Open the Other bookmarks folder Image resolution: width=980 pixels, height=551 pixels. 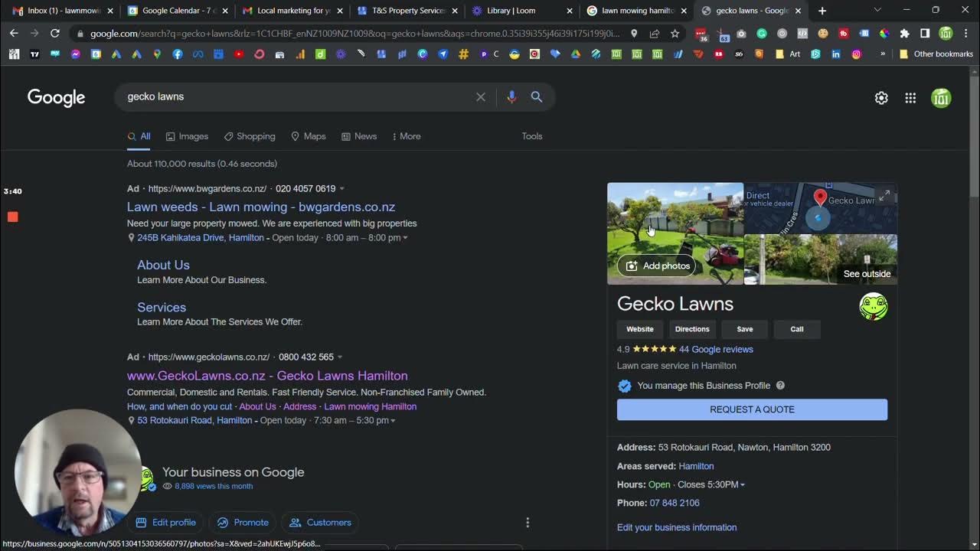point(936,54)
